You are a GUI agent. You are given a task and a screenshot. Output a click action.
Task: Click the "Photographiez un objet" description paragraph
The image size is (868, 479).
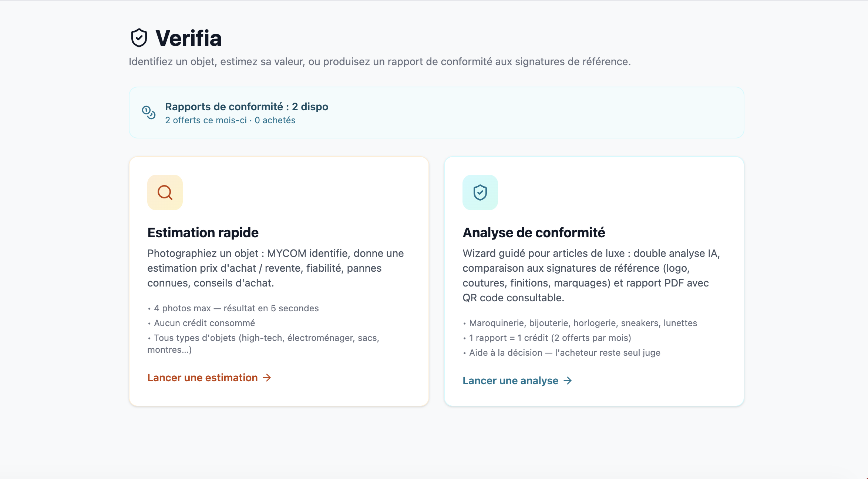pyautogui.click(x=275, y=268)
